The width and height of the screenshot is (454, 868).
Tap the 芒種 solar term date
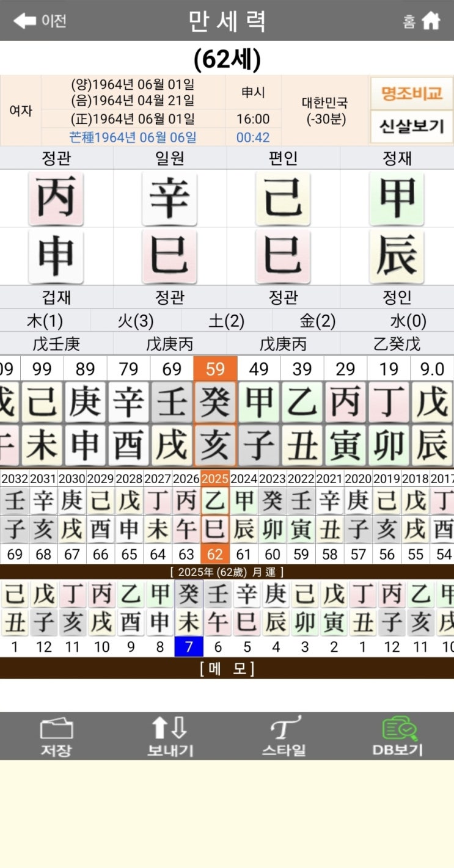tap(133, 137)
